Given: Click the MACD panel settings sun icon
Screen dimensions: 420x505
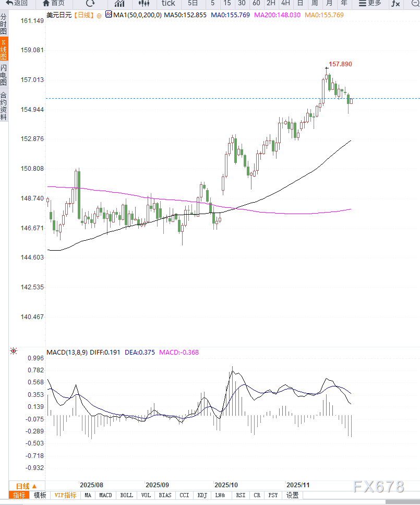Looking at the screenshot, I should point(14,351).
